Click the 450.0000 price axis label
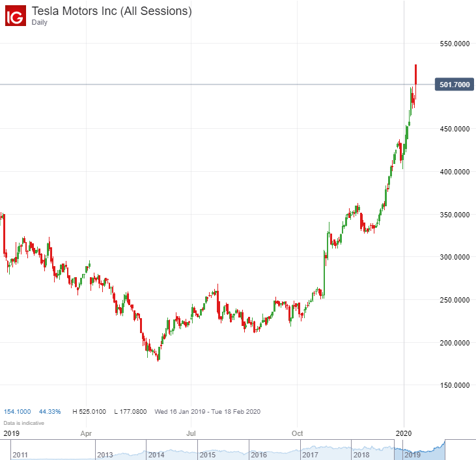 455,129
